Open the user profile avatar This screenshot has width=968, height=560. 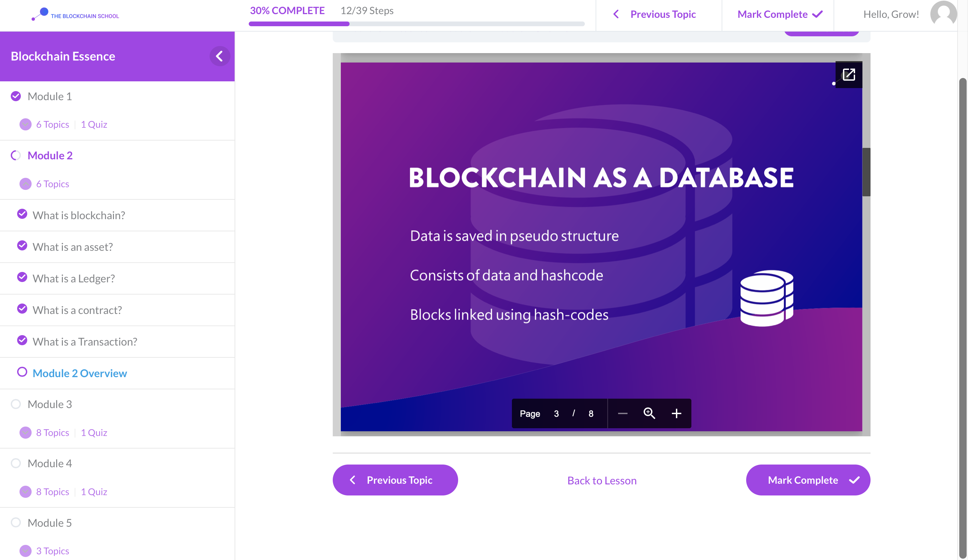point(944,14)
